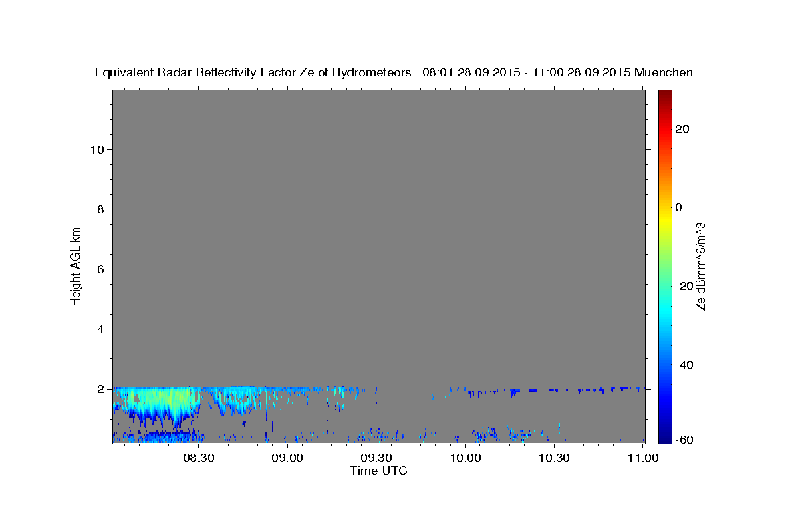Click the height label 2

[100, 389]
